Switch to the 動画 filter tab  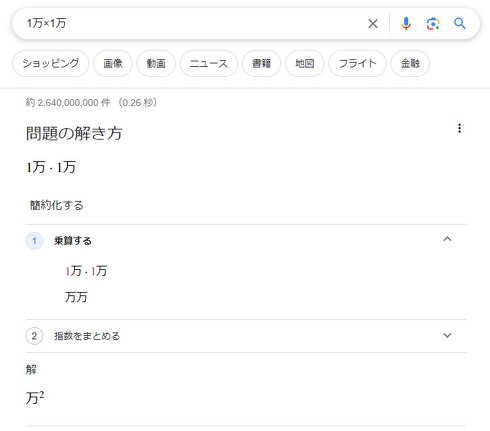tap(156, 63)
